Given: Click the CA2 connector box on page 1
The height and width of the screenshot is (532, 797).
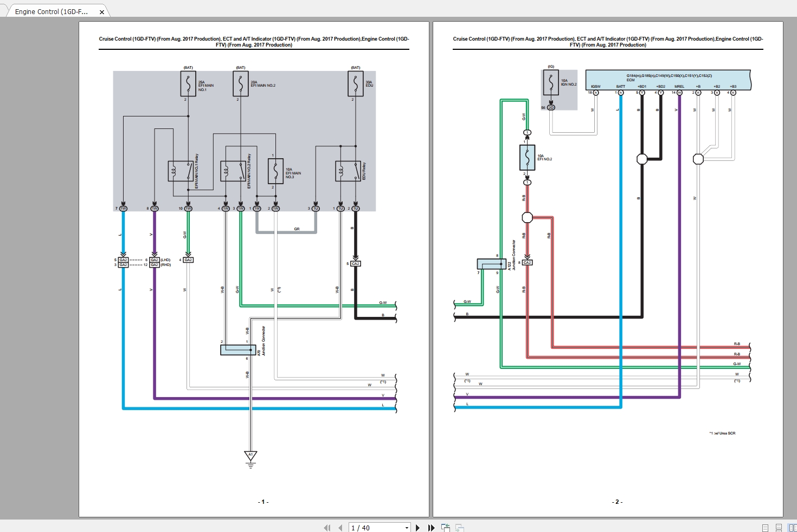Looking at the screenshot, I should (356, 264).
